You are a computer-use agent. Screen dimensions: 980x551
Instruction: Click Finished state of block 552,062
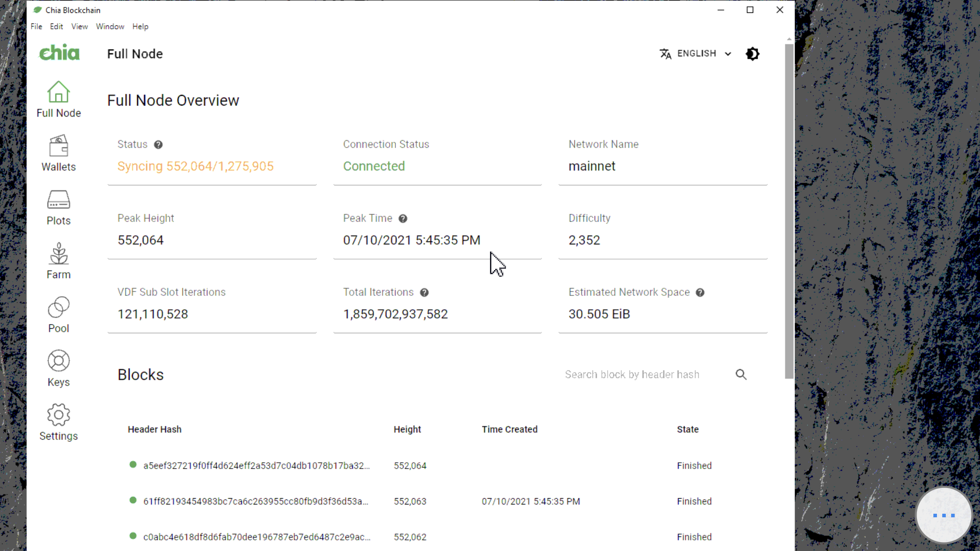click(694, 537)
